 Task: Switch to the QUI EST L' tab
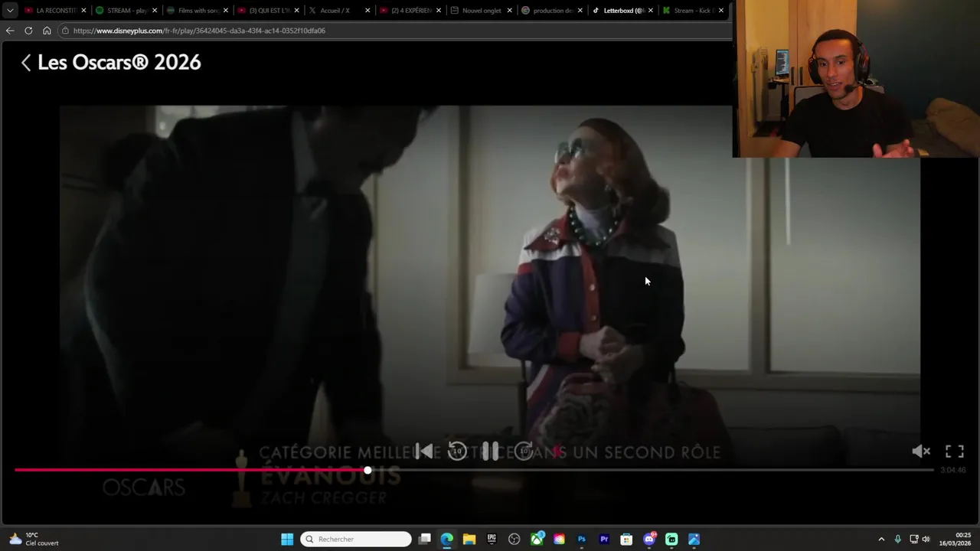269,11
